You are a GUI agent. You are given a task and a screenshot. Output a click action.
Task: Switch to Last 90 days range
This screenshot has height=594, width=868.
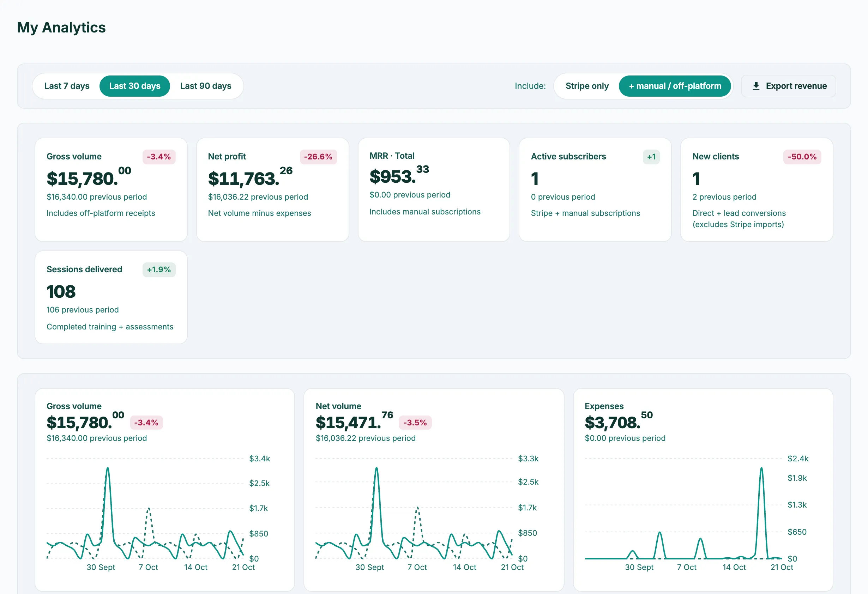pyautogui.click(x=206, y=86)
